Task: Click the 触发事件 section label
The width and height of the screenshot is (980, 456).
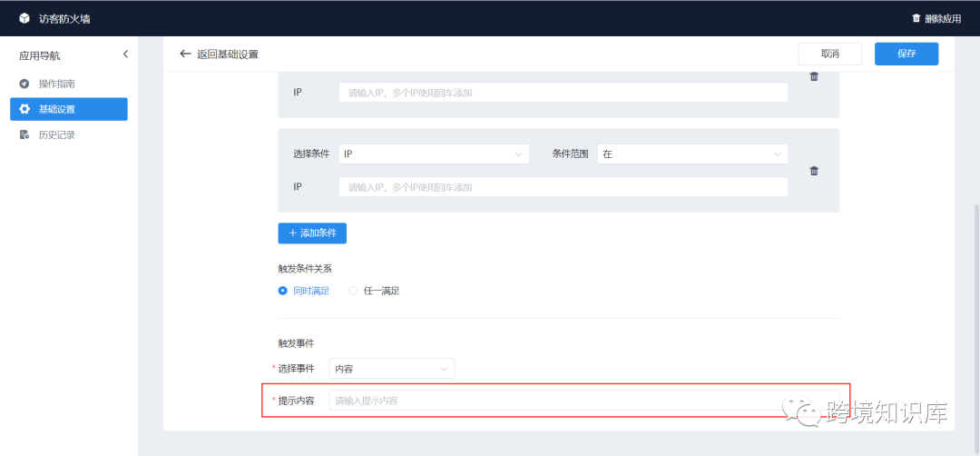Action: tap(296, 343)
